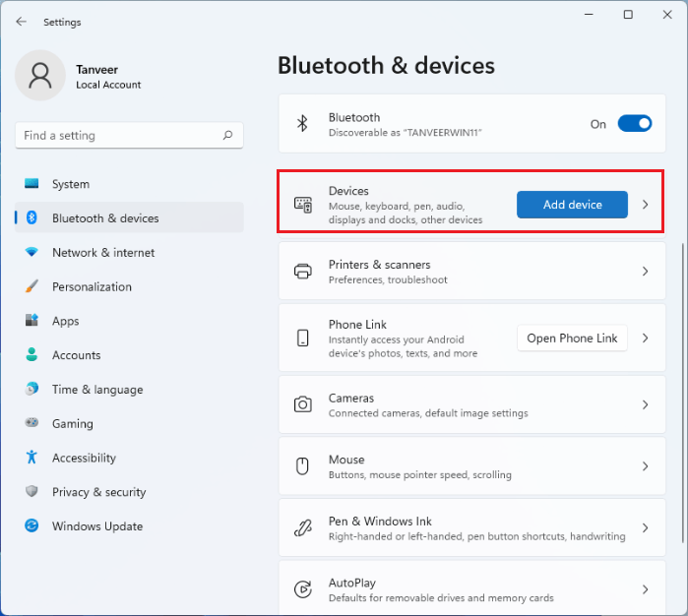Expand Printers & scanners chevron
Image resolution: width=688 pixels, height=616 pixels.
pos(645,272)
